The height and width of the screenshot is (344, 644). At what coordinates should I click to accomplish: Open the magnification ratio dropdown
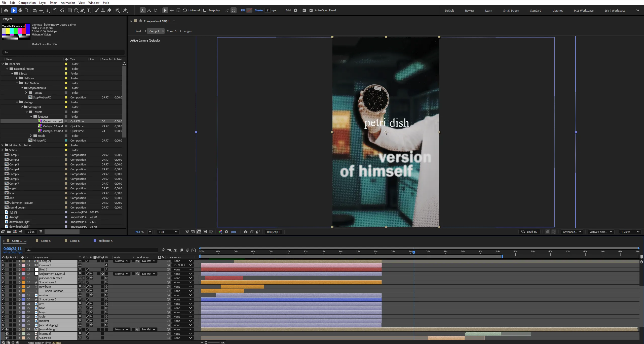(150, 232)
